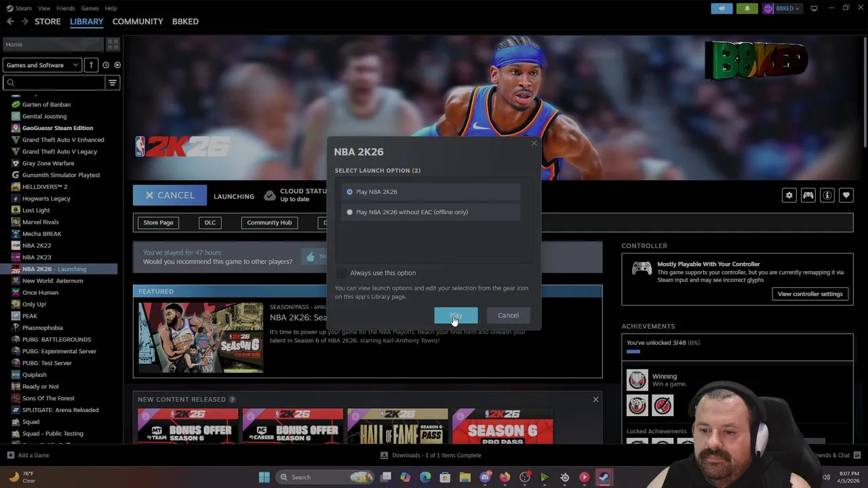This screenshot has width=868, height=488.
Task: Close the NBA 2K26 launch dialog
Action: point(534,143)
